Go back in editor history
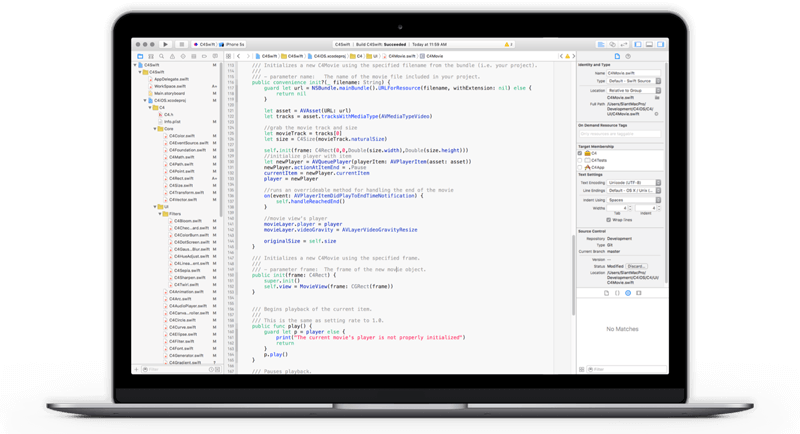 (x=239, y=56)
